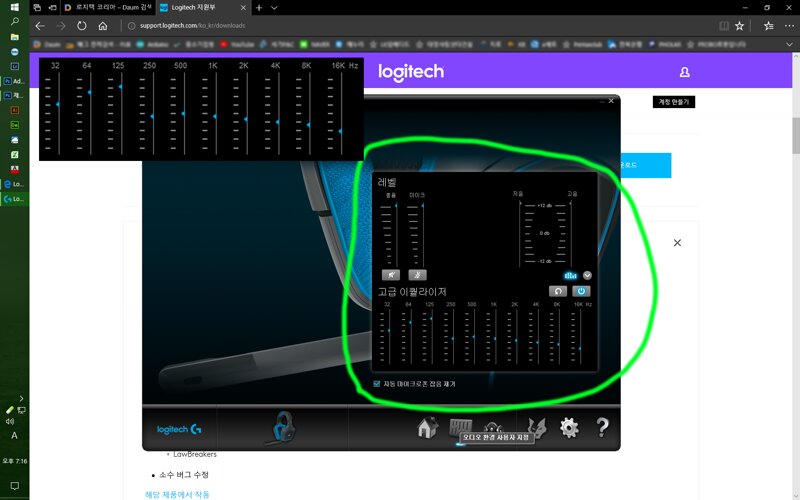The image size is (800, 500).
Task: Close the Logitech Gaming Software window
Action: pyautogui.click(x=611, y=101)
